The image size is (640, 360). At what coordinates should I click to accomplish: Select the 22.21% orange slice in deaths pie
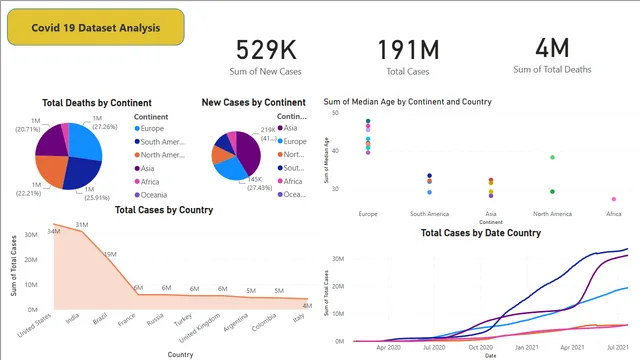[x=52, y=171]
